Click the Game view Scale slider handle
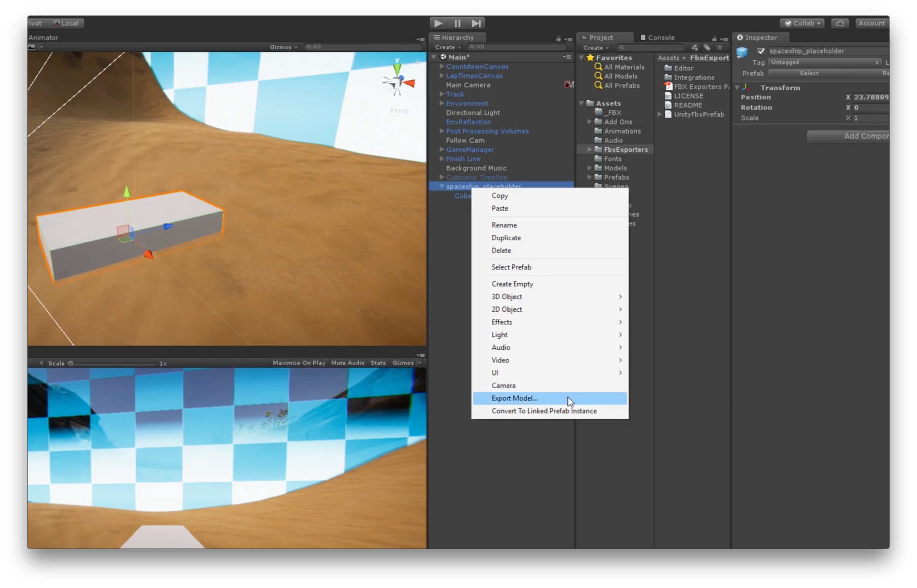 (x=71, y=364)
